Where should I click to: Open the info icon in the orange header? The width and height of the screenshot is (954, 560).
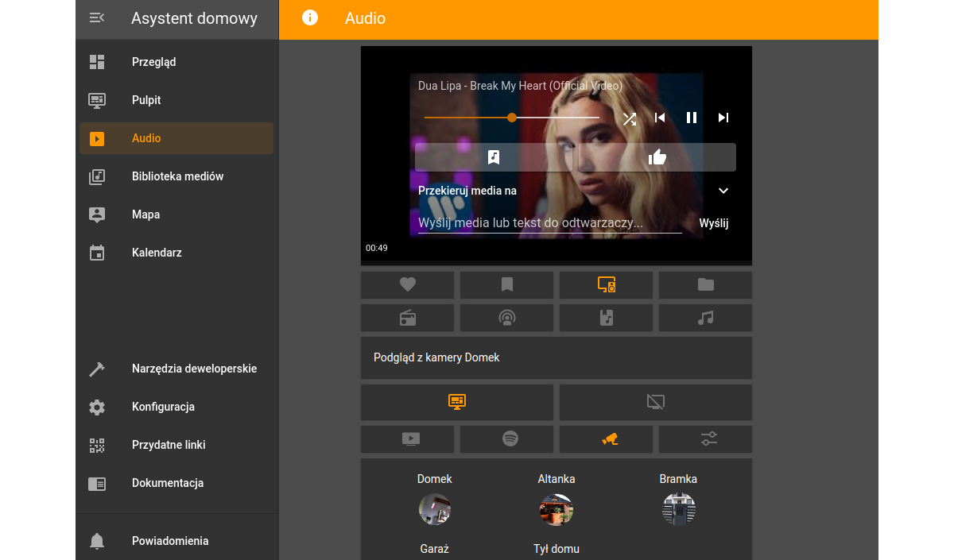310,17
